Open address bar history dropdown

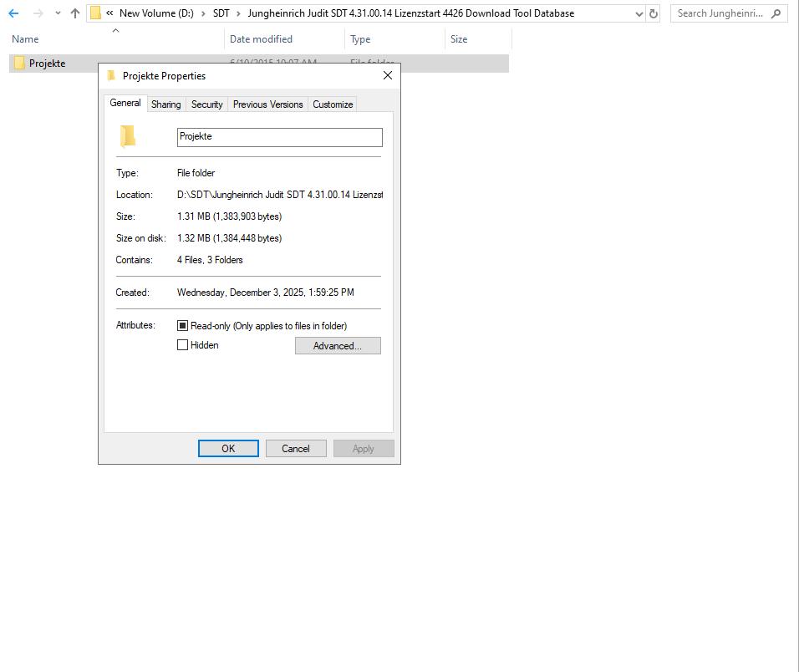coord(639,13)
